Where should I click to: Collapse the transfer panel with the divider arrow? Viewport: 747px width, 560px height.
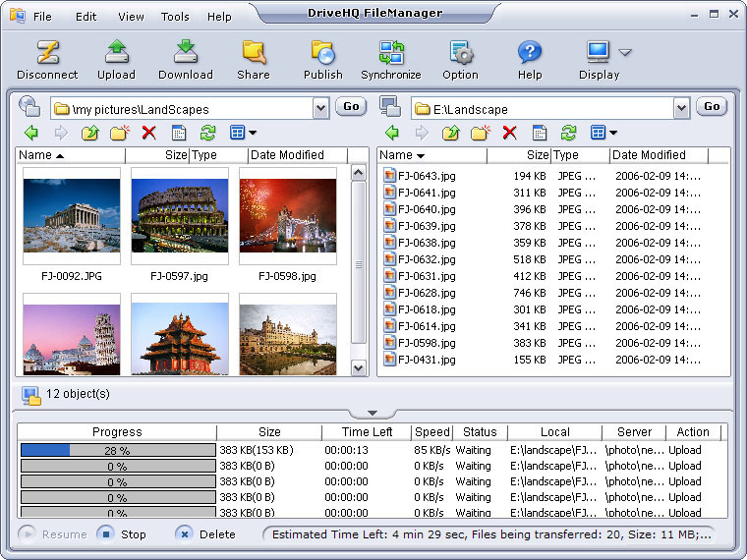373,413
